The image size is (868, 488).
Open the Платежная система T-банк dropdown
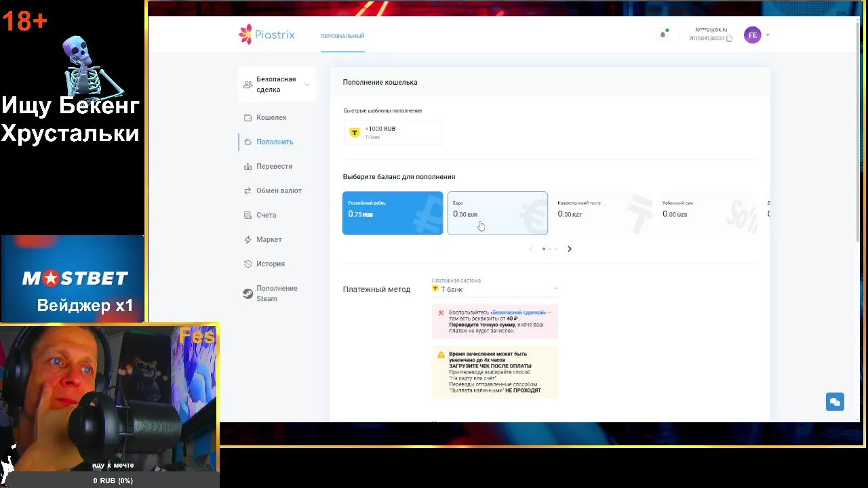pos(495,289)
